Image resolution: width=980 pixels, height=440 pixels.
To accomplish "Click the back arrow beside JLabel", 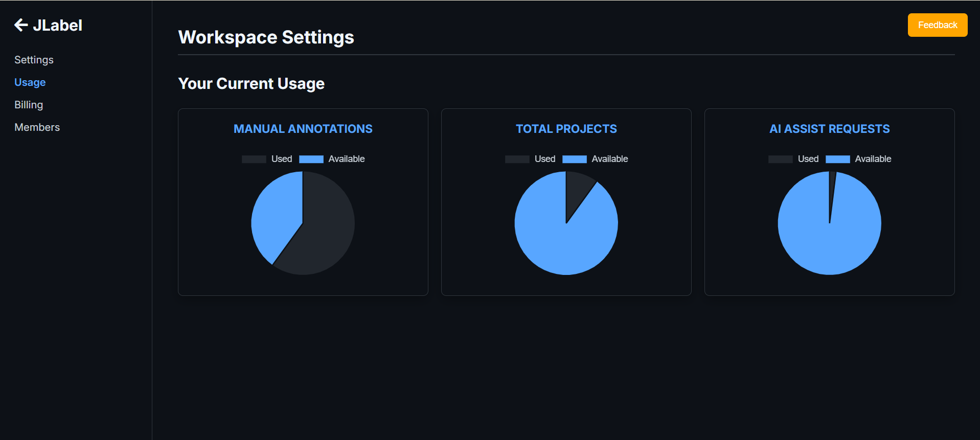I will coord(21,25).
